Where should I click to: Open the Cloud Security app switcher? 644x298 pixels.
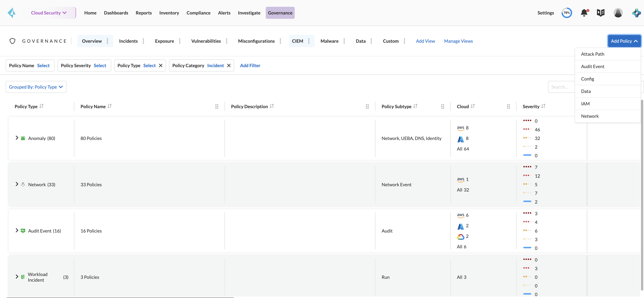[49, 13]
